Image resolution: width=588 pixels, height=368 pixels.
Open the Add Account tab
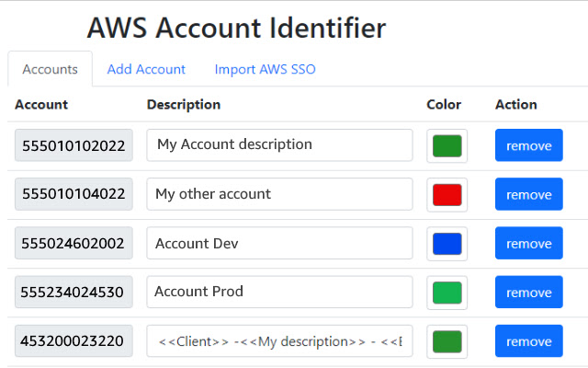pyautogui.click(x=146, y=69)
